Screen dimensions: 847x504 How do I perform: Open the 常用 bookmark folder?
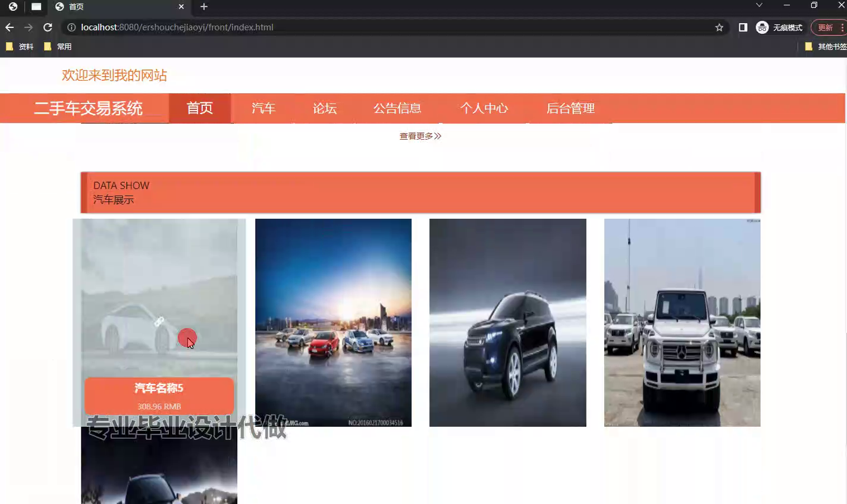pos(58,46)
